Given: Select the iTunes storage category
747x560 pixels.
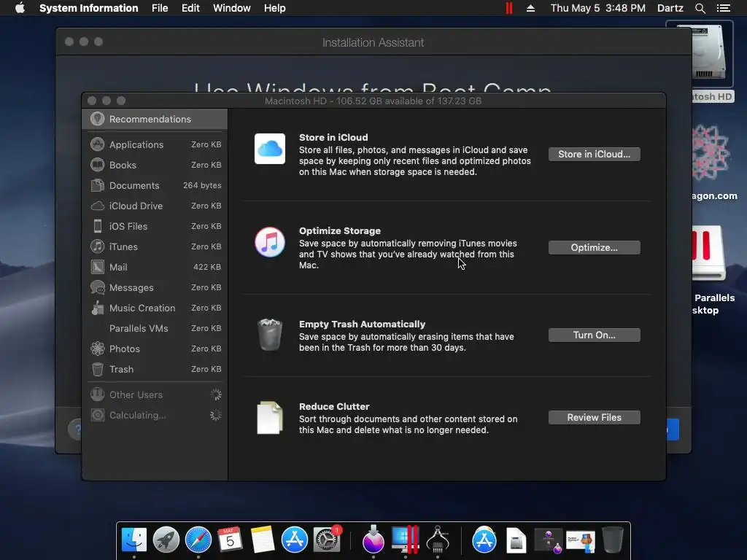Looking at the screenshot, I should [155, 246].
